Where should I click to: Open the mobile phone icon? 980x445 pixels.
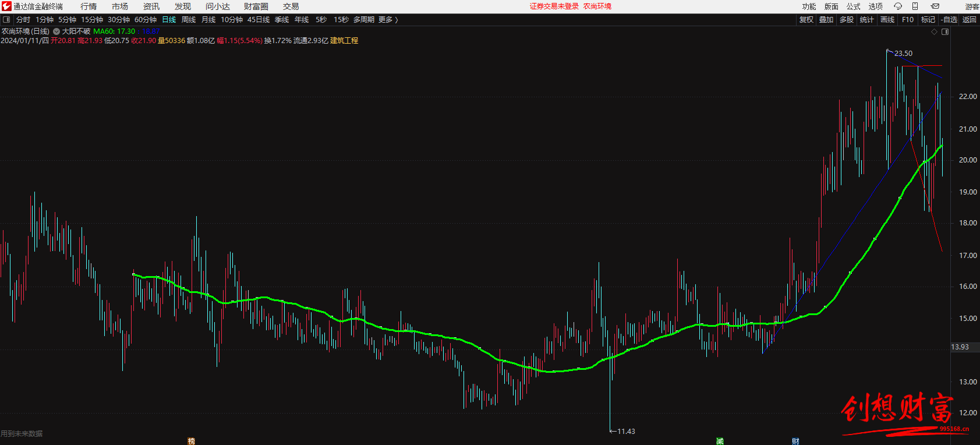[915, 6]
